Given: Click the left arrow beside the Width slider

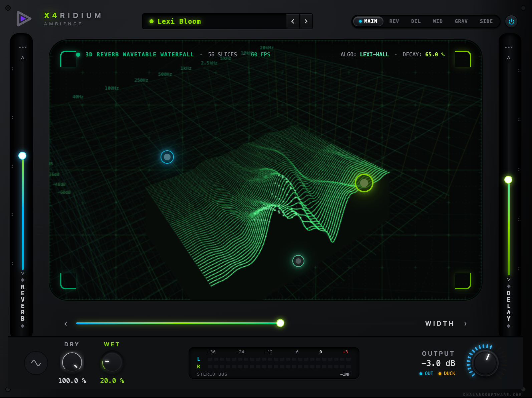Looking at the screenshot, I should tap(66, 324).
